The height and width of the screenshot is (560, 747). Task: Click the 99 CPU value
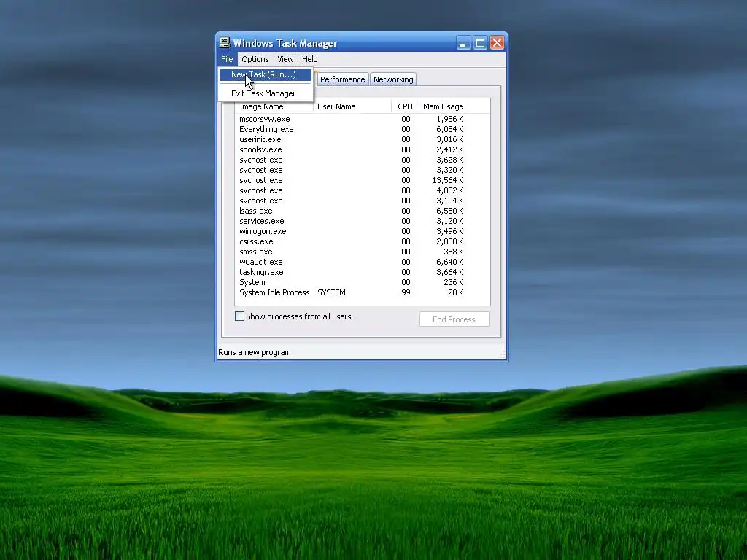[406, 292]
